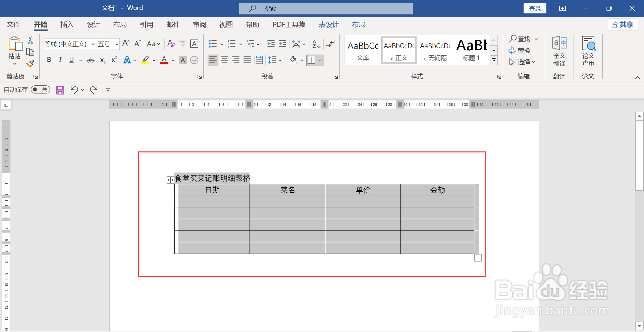Click the Share button
The width and height of the screenshot is (644, 332).
623,24
